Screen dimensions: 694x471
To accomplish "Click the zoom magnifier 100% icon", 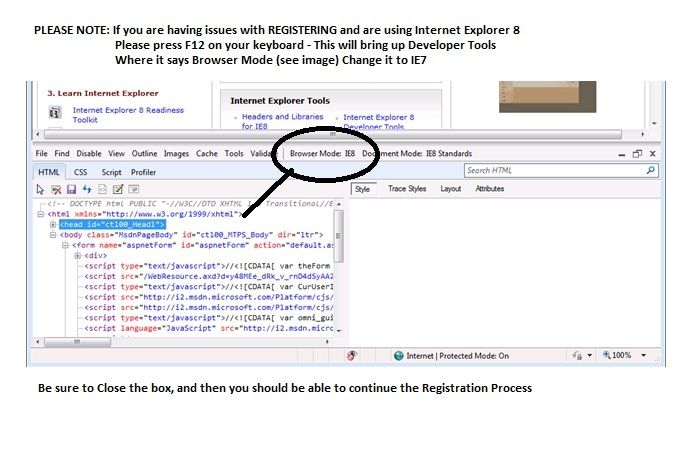I will tap(606, 355).
